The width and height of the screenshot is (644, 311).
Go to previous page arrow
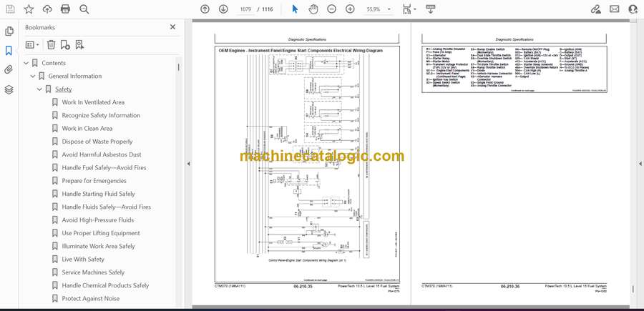pos(205,9)
